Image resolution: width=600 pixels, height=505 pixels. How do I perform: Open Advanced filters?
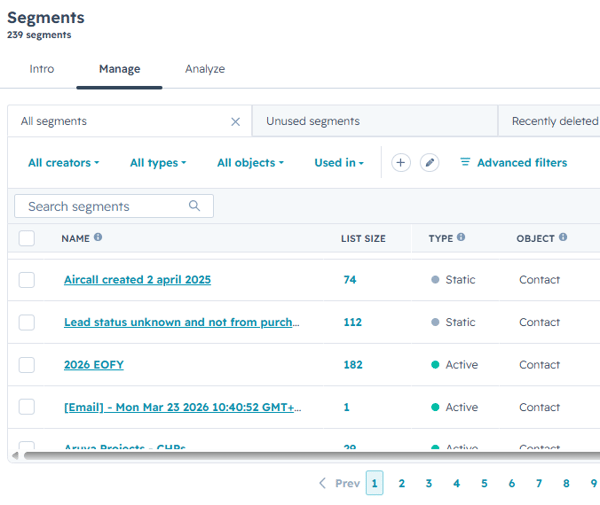click(513, 163)
